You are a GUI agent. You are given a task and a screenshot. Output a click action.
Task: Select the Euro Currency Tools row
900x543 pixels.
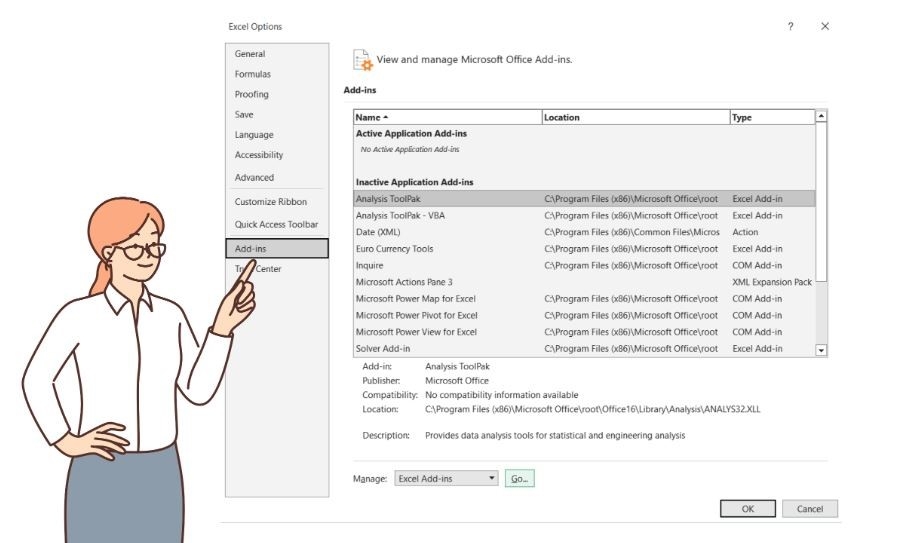point(584,249)
